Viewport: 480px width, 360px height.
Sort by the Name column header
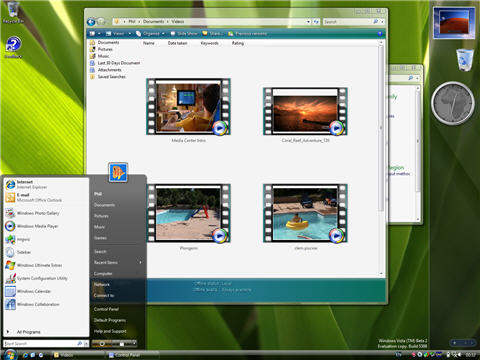(149, 43)
